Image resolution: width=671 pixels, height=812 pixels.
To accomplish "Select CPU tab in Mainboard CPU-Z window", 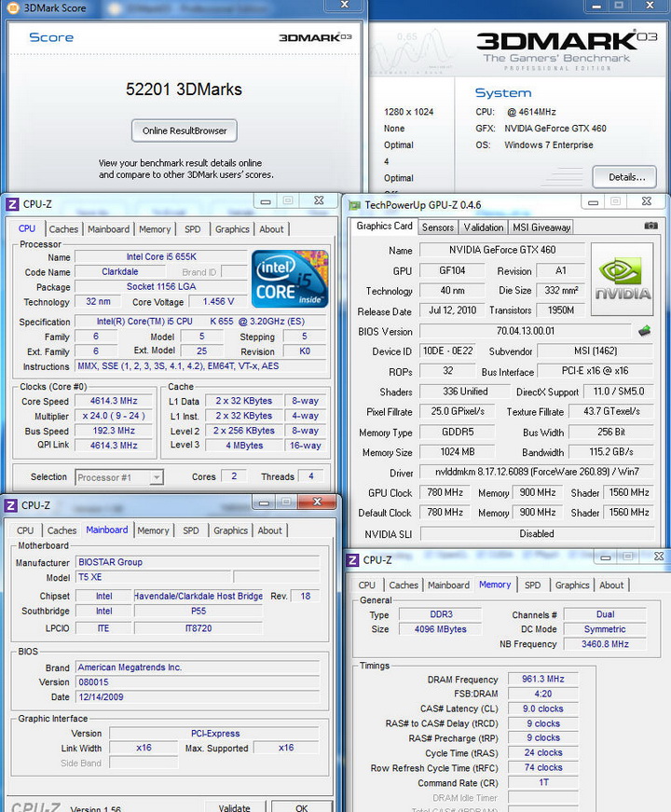I will pyautogui.click(x=25, y=530).
